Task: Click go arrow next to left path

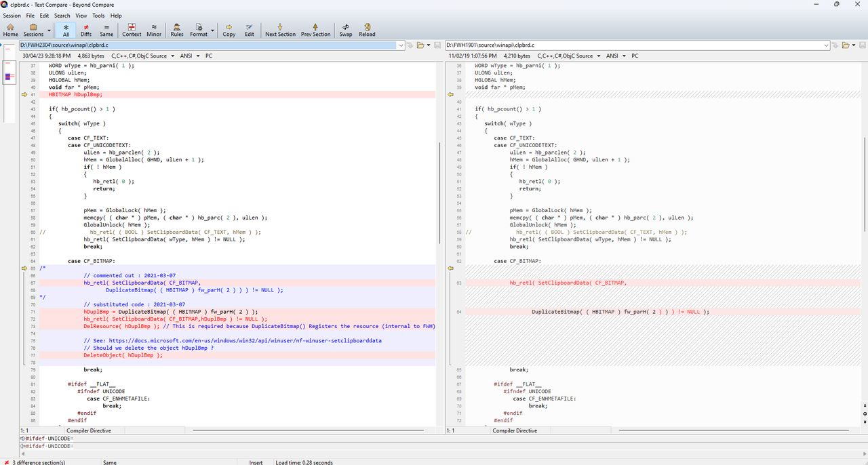Action: [410, 45]
